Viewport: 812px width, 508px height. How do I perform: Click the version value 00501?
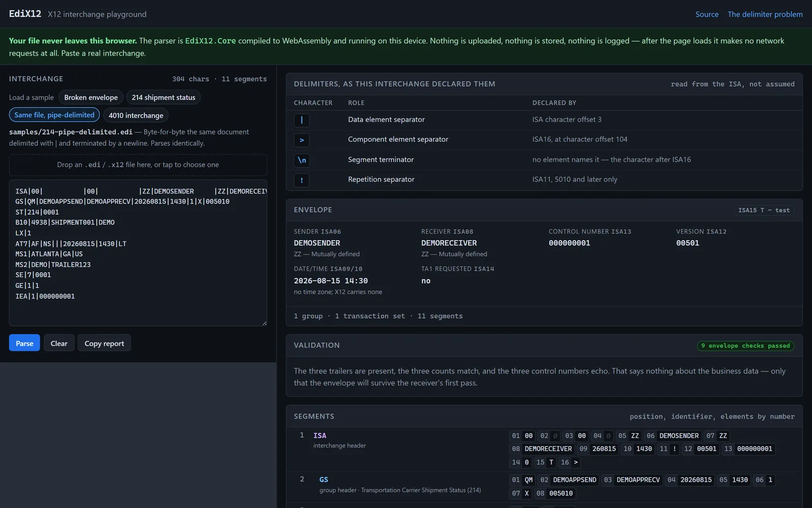pos(688,243)
